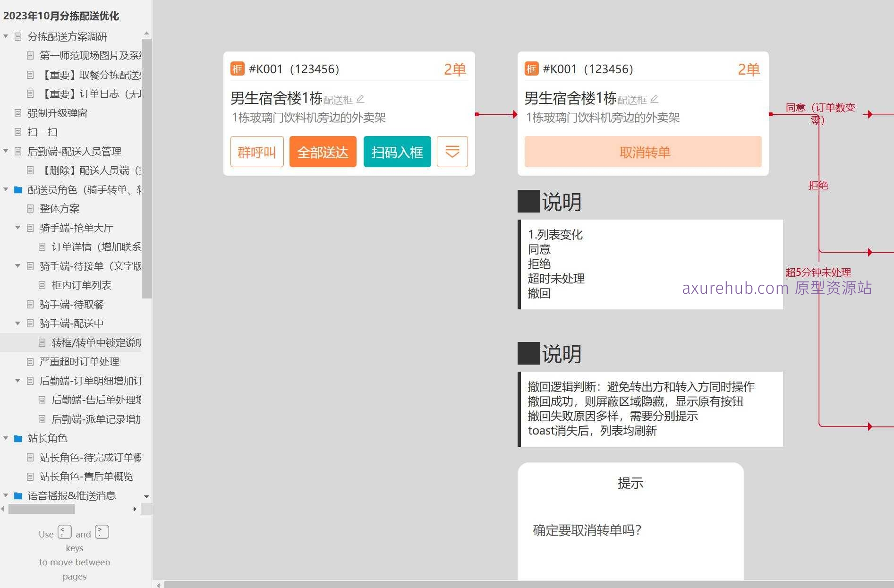Click the sidebar horizontal scrollbar thumb
The width and height of the screenshot is (894, 588).
pyautogui.click(x=42, y=509)
